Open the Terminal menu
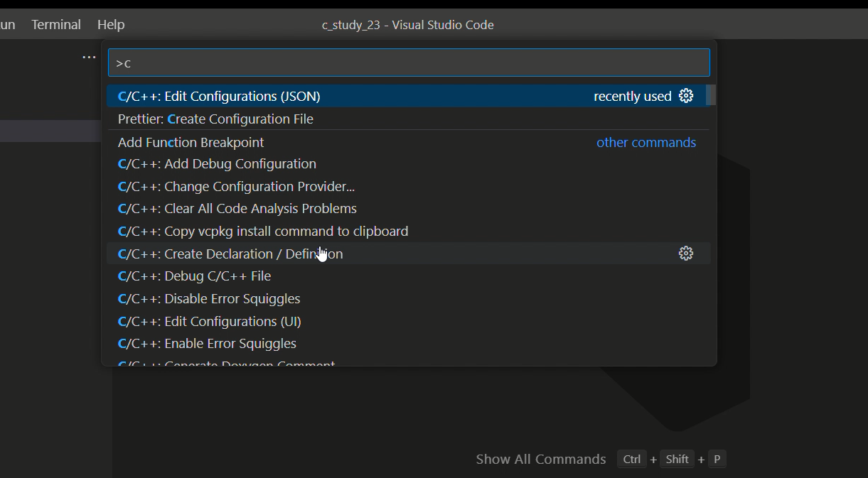The height and width of the screenshot is (478, 868). [x=56, y=25]
